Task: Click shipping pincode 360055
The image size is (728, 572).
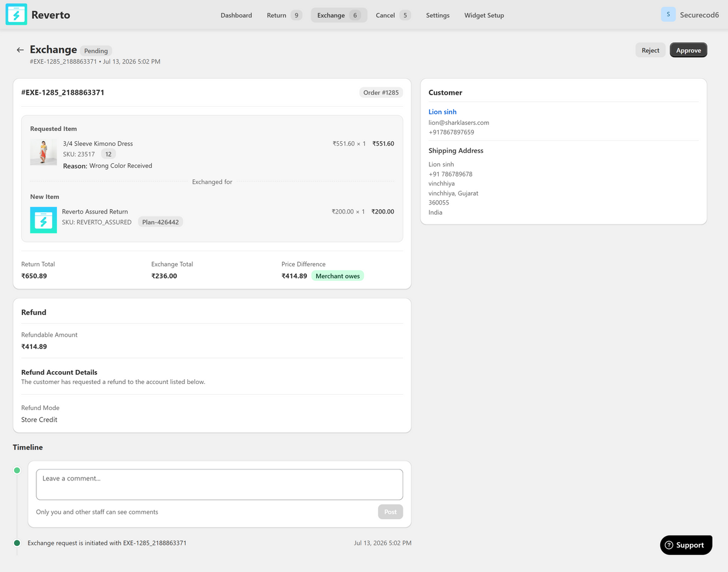Action: coord(439,203)
